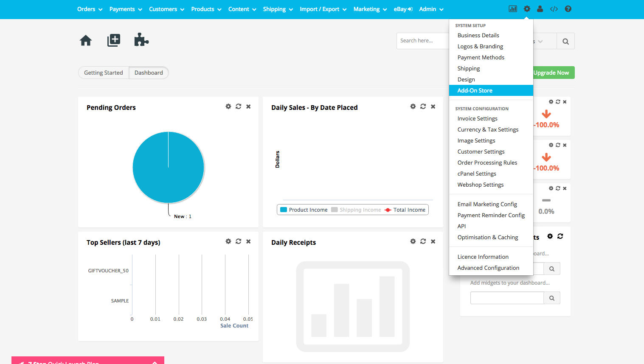
Task: Click the Search here input field
Action: coord(422,41)
